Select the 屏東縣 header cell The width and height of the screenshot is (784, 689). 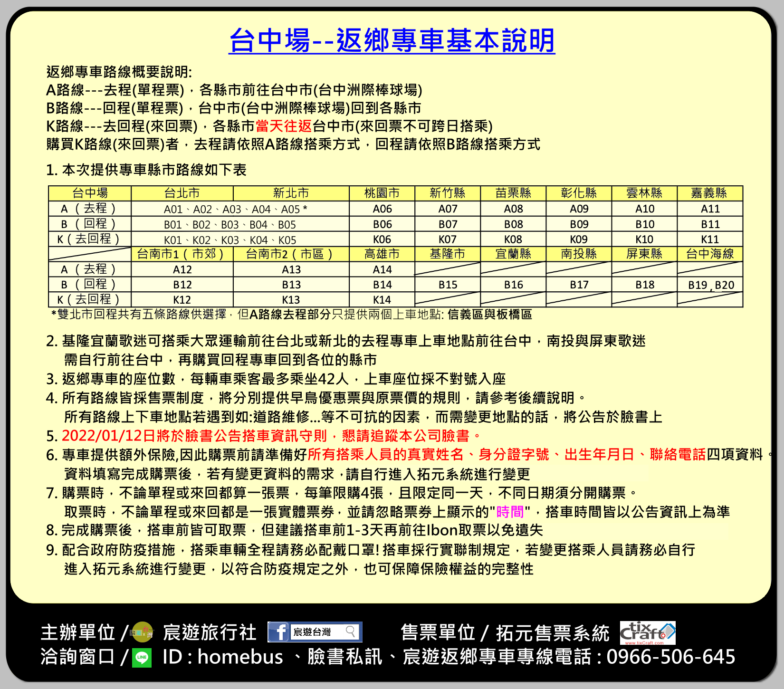644,254
